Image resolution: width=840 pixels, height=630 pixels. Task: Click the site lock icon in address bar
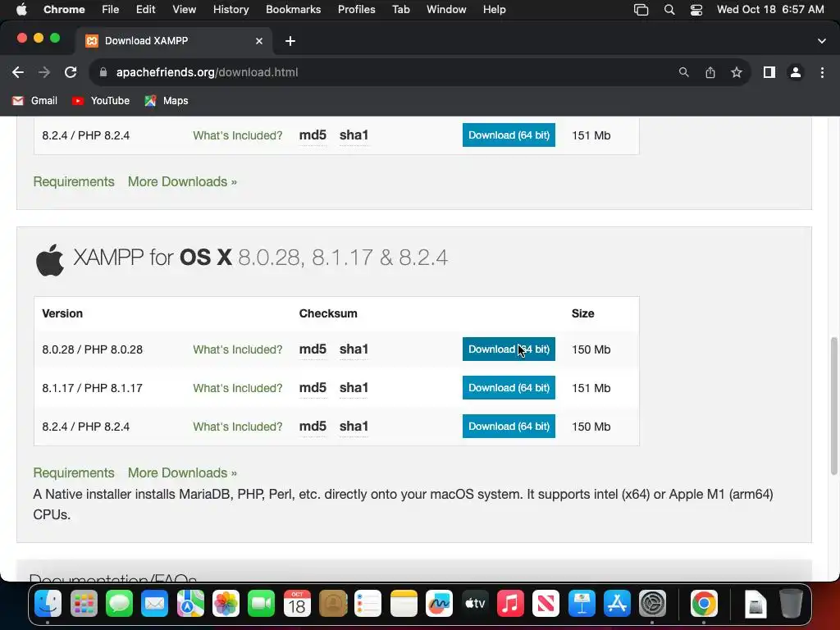pos(103,72)
